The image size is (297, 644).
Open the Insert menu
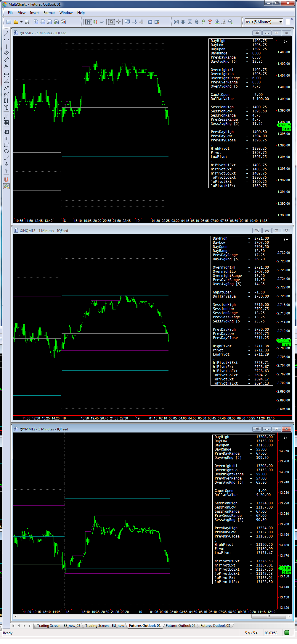pyautogui.click(x=34, y=13)
